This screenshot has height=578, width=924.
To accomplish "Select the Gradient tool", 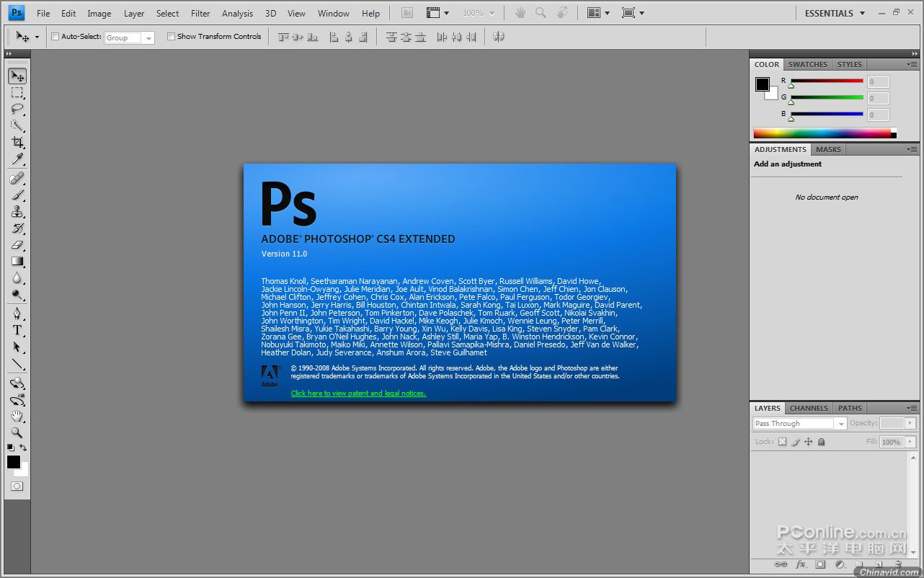I will (17, 261).
